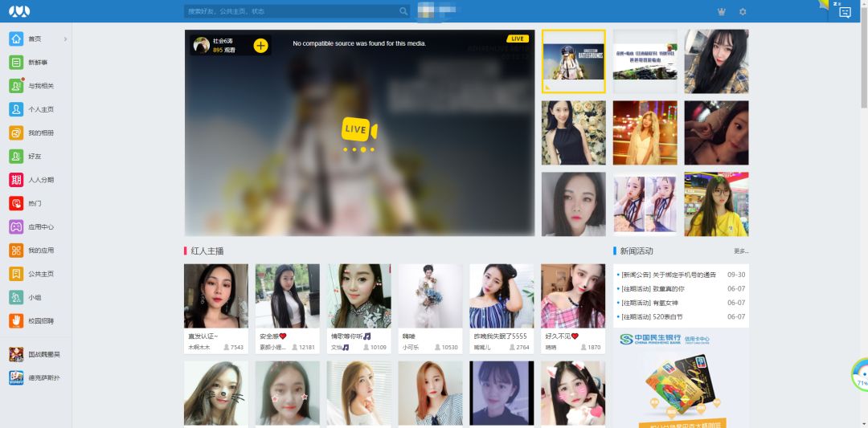Open settings gear in top bar
Screen dimensions: 868x428
pos(743,11)
